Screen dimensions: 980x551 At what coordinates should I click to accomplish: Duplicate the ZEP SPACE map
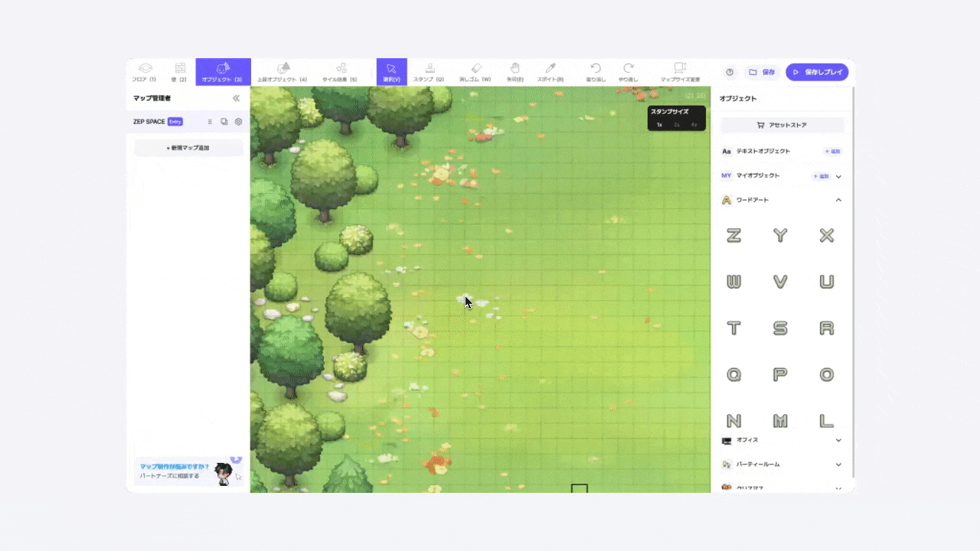click(224, 122)
